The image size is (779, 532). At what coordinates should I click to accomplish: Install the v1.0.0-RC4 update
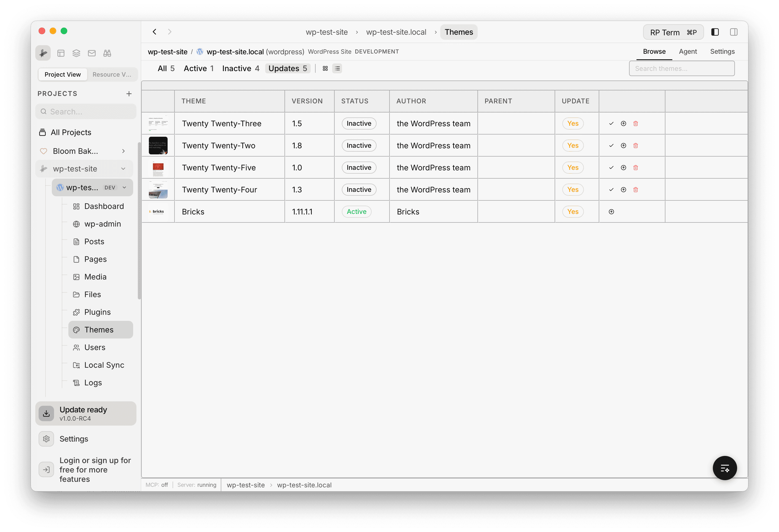(86, 413)
